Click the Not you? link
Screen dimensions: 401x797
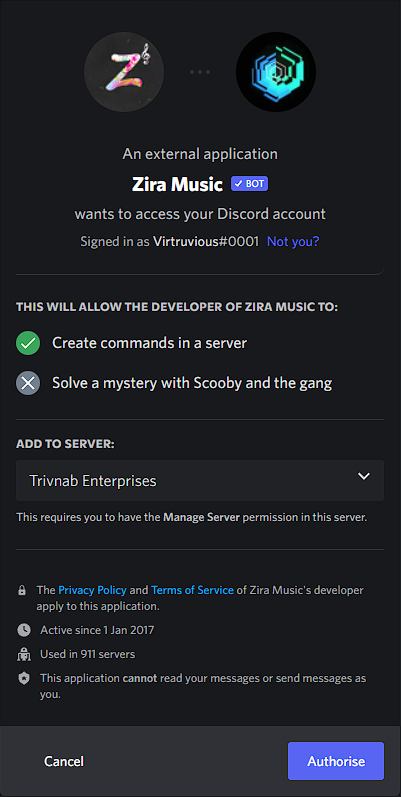(293, 241)
